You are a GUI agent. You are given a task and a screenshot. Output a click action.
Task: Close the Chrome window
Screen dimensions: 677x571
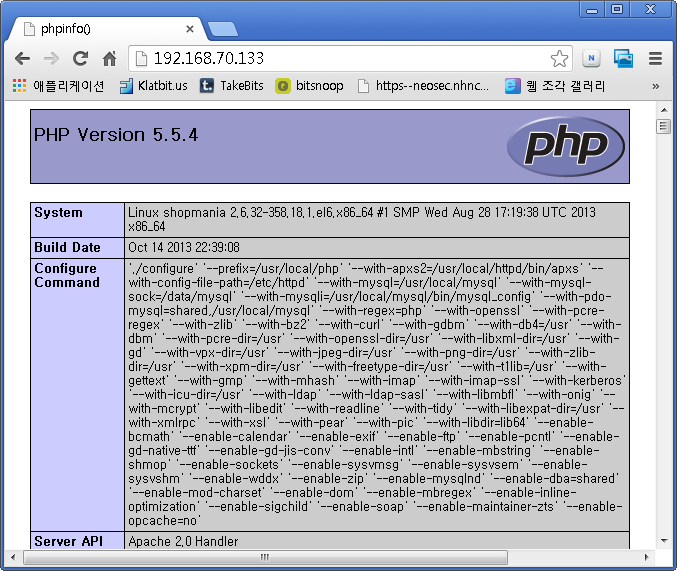coord(650,9)
